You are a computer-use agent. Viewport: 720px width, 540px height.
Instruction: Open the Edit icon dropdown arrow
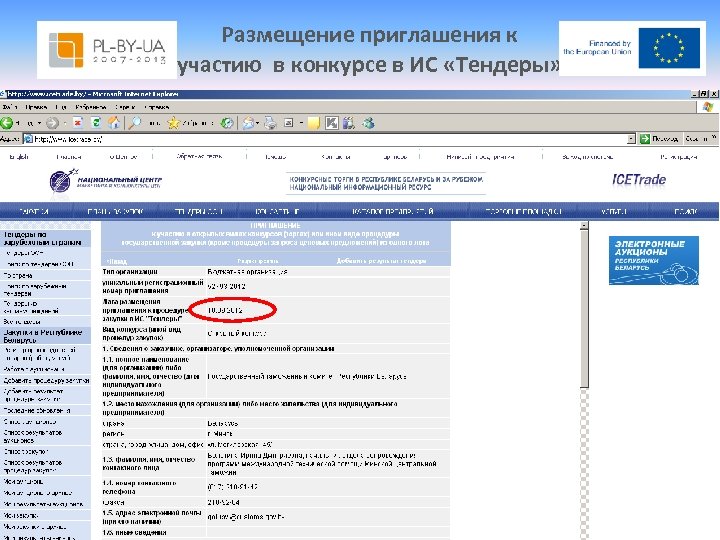pyautogui.click(x=301, y=124)
